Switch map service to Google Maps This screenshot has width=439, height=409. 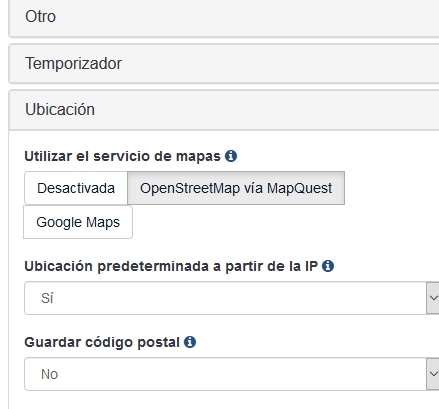click(x=78, y=222)
